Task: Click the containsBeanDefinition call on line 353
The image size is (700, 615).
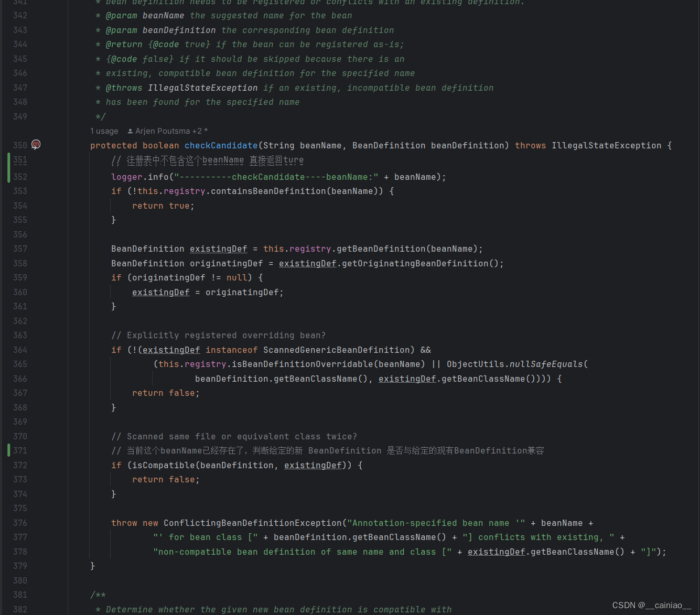Action: (x=268, y=191)
